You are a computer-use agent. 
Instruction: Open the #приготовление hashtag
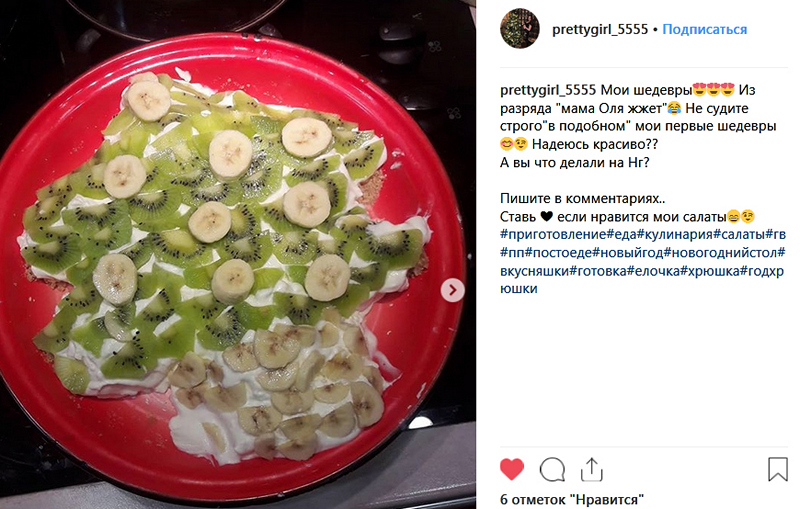(x=553, y=235)
